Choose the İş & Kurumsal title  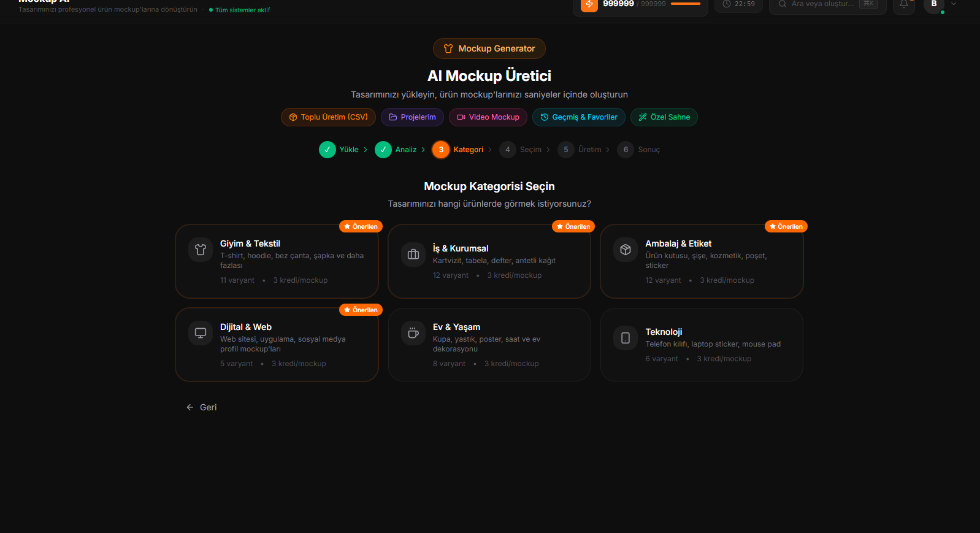point(461,248)
